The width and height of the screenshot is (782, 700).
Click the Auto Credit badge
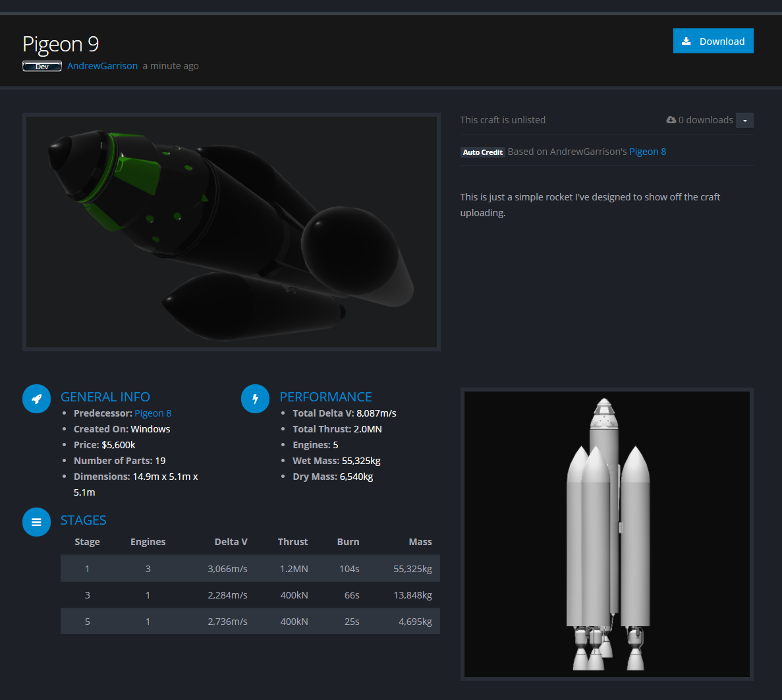pyautogui.click(x=482, y=152)
